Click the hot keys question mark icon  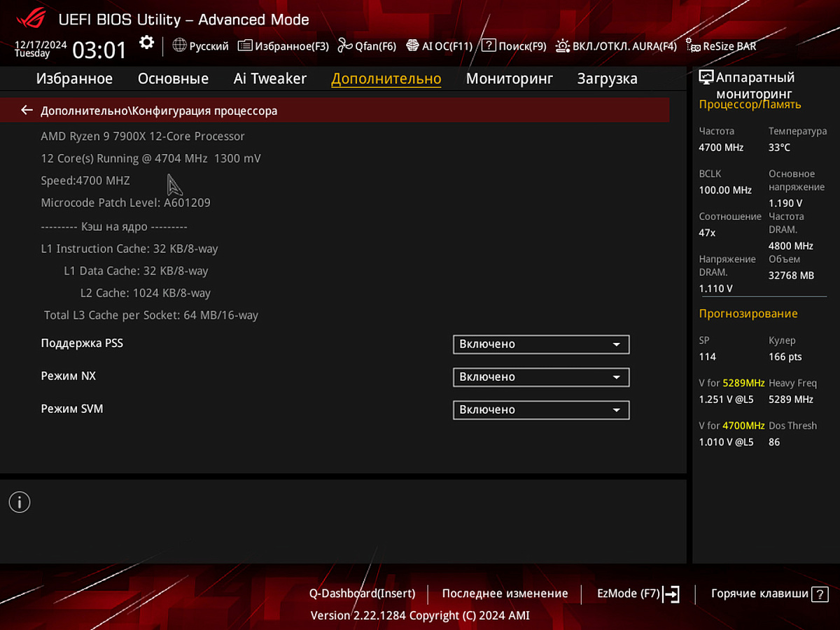click(x=820, y=594)
